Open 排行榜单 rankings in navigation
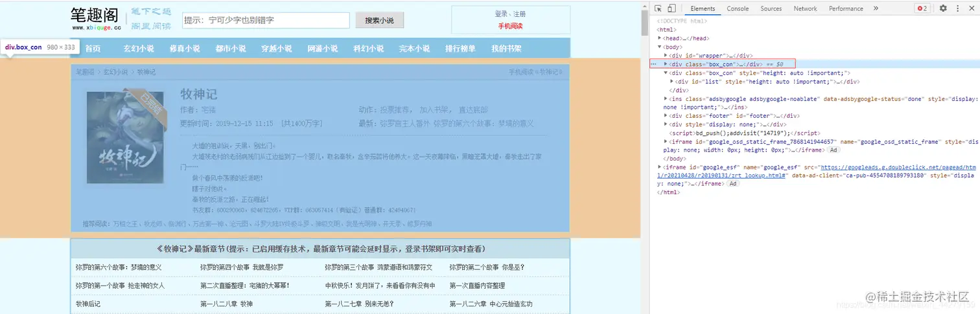Screen dimensions: 980x314 pos(461,49)
